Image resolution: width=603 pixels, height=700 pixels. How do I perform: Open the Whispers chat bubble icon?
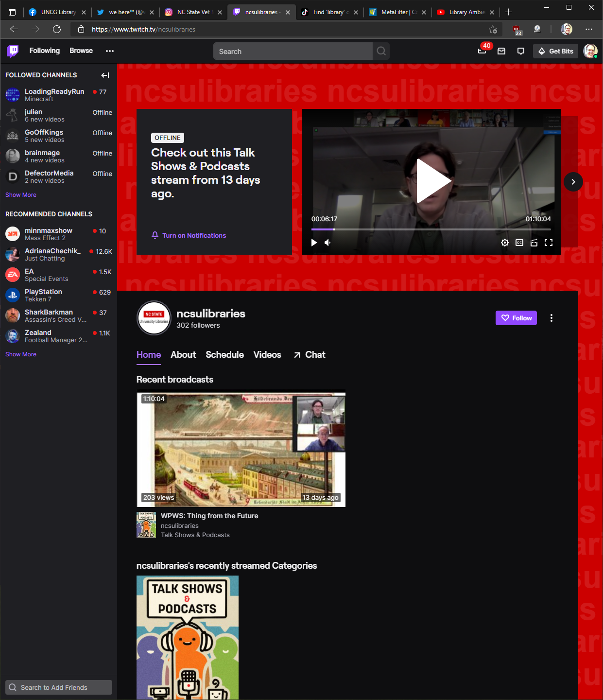point(521,51)
